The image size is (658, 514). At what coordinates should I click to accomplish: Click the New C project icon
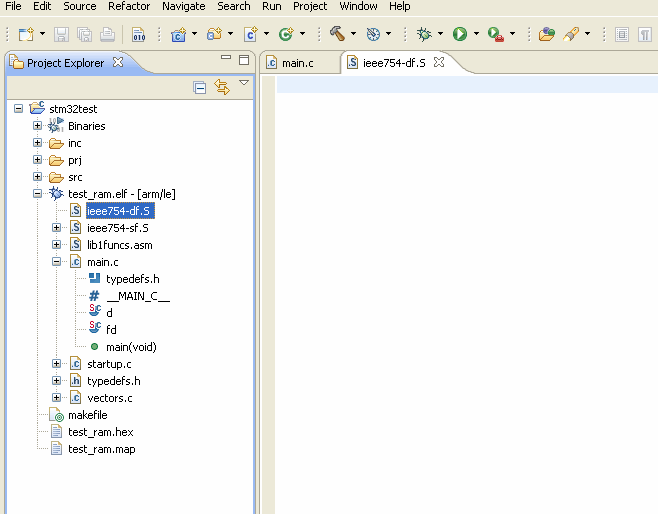tap(179, 34)
